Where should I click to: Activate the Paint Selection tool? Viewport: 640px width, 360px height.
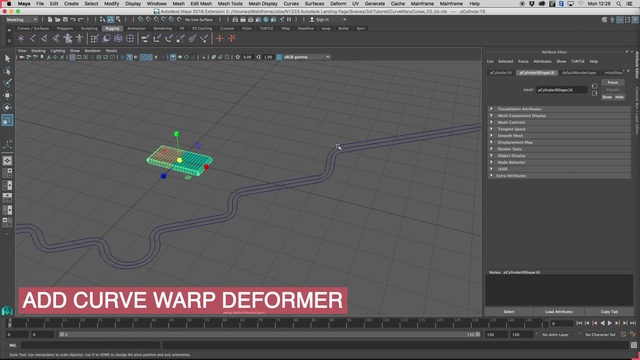pyautogui.click(x=7, y=83)
